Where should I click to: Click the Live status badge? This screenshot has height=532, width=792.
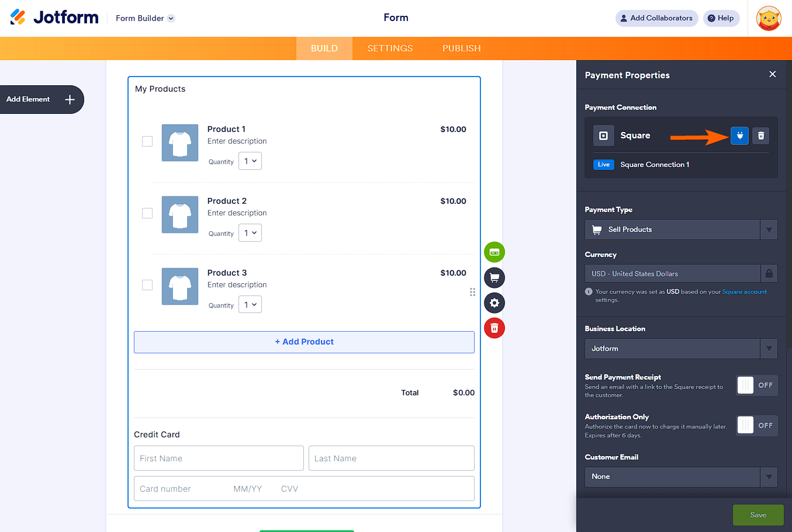[x=604, y=165]
